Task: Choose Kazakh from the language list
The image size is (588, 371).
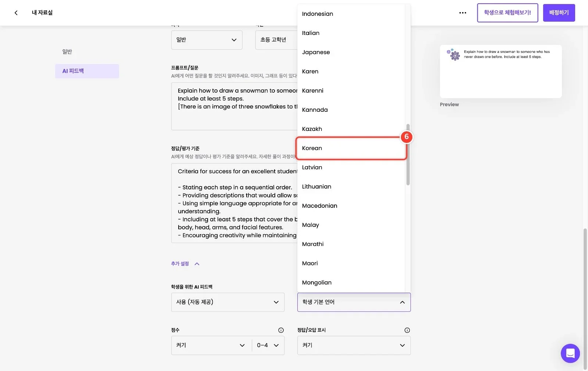Action: pos(351,129)
